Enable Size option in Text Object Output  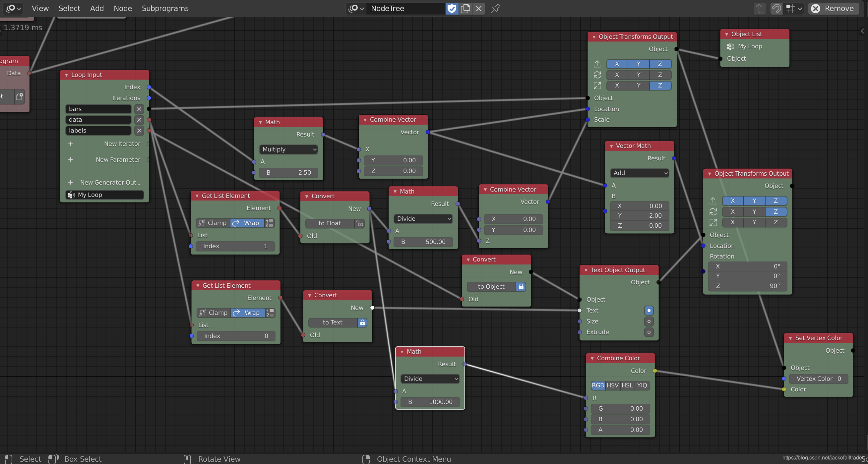649,321
